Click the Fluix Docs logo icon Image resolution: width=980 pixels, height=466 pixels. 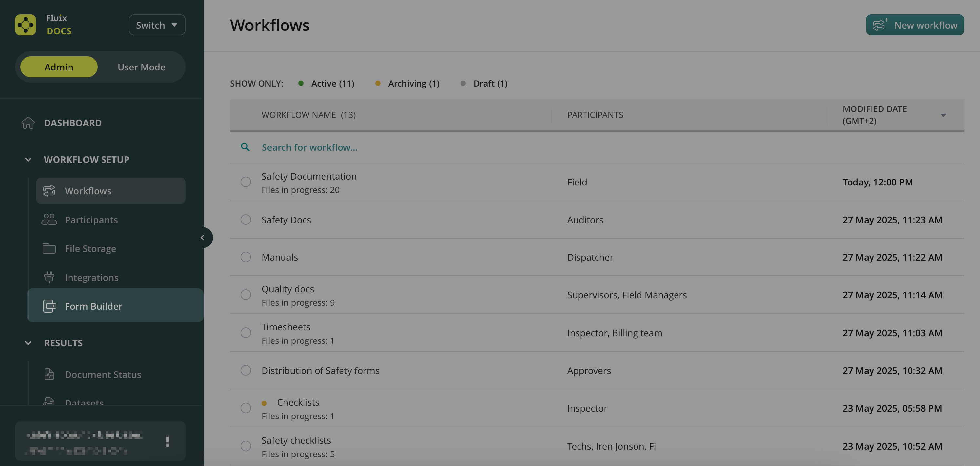click(26, 25)
